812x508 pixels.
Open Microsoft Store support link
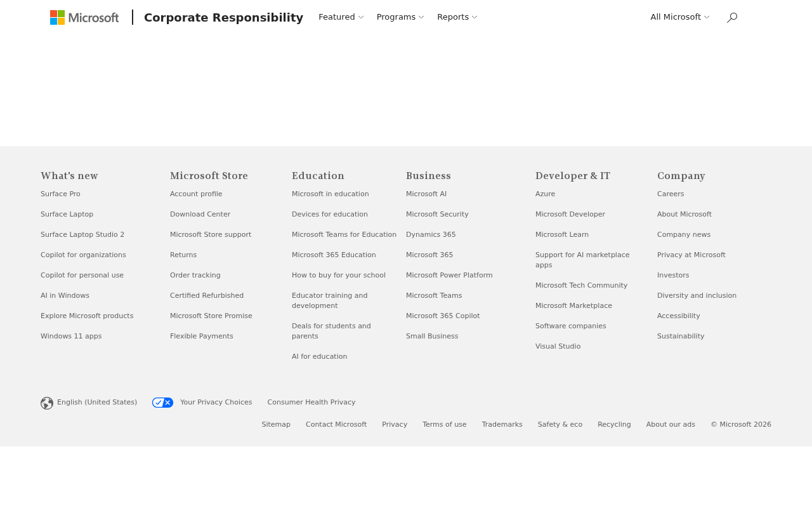[x=211, y=235]
